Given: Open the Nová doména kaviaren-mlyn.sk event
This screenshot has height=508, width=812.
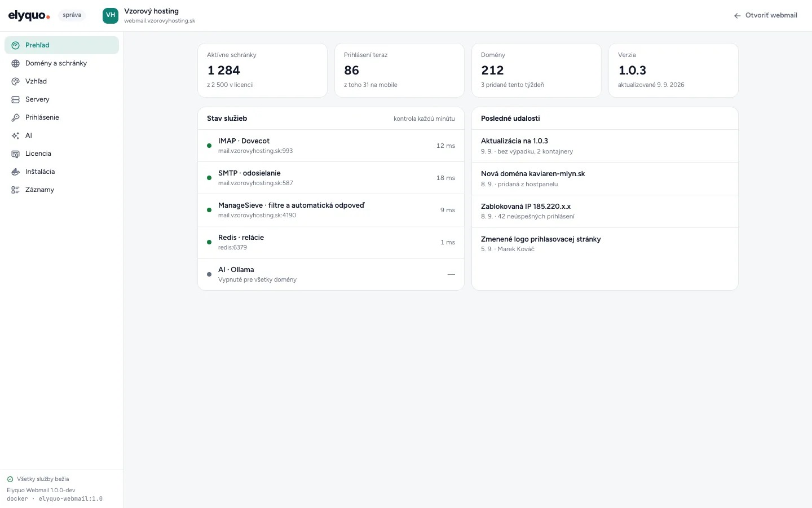Looking at the screenshot, I should pyautogui.click(x=605, y=179).
